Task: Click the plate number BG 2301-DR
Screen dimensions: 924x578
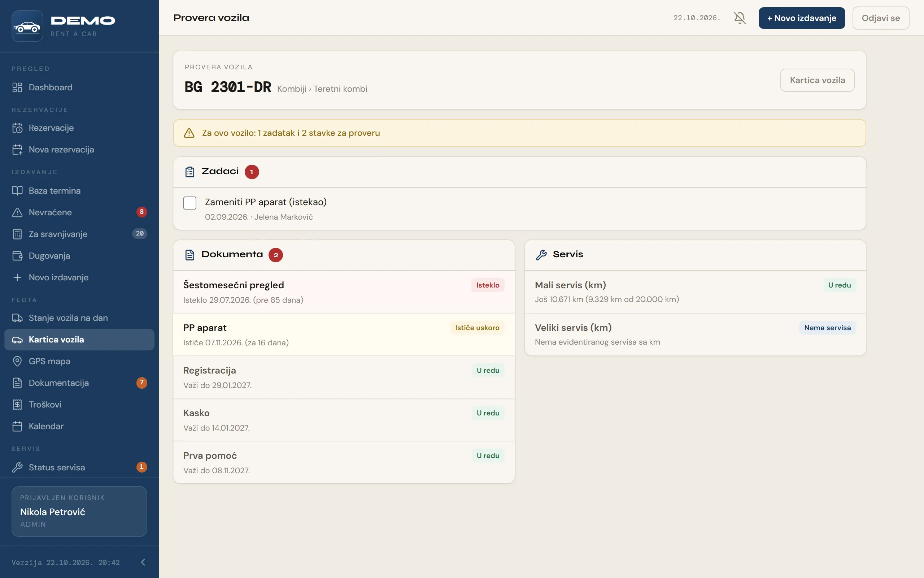Action: [227, 87]
